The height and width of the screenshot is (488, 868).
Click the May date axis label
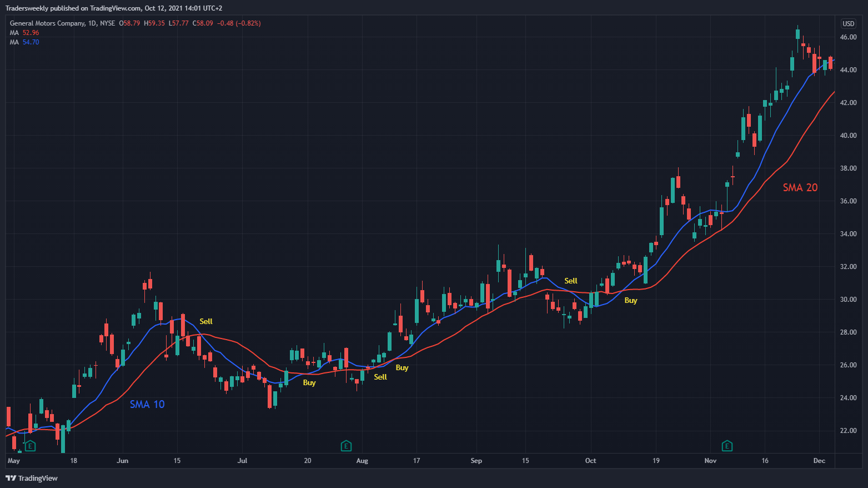click(x=14, y=461)
